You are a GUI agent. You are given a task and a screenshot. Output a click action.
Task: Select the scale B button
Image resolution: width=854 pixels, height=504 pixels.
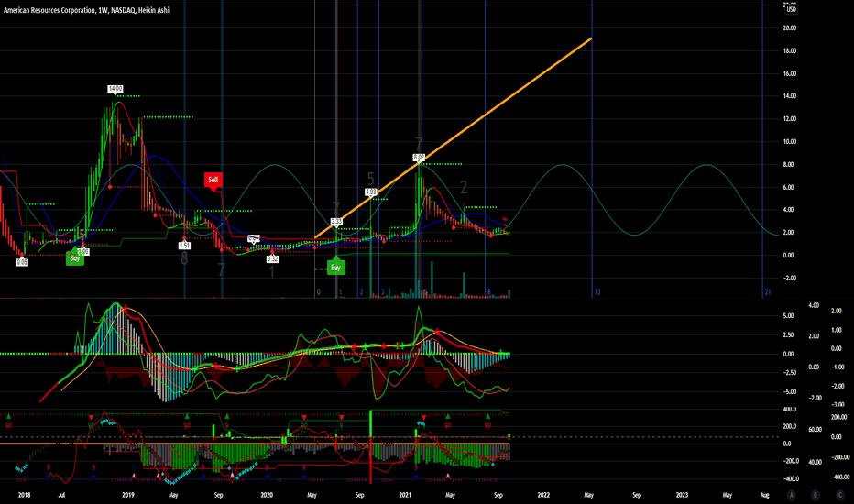pos(816,495)
